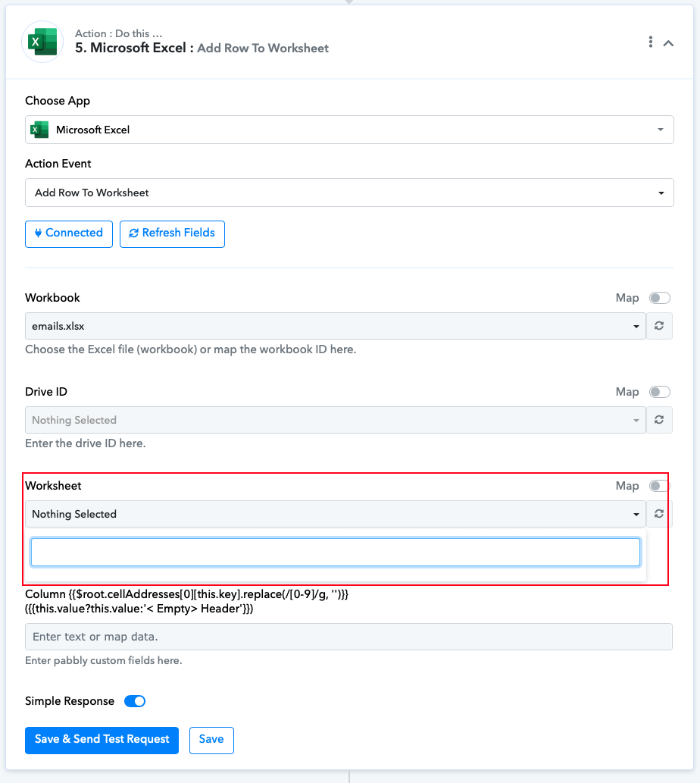700x783 pixels.
Task: Click the Save button
Action: point(211,740)
